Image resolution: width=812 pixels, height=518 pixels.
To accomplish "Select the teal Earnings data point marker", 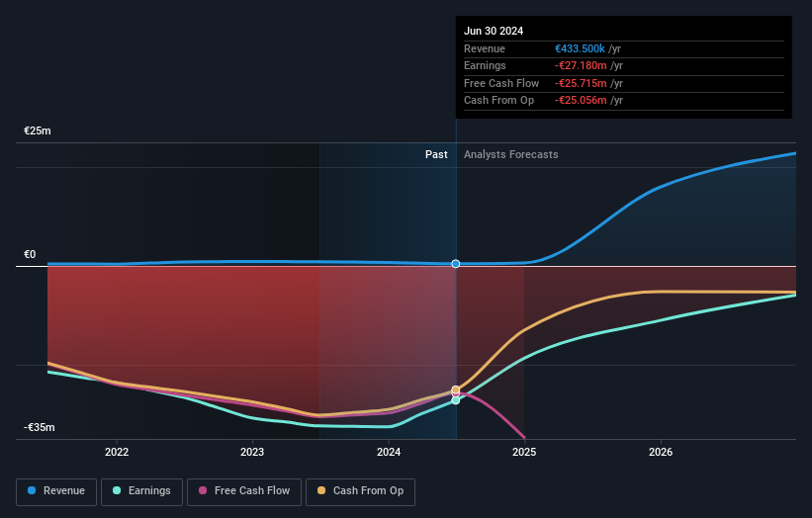I will [456, 400].
